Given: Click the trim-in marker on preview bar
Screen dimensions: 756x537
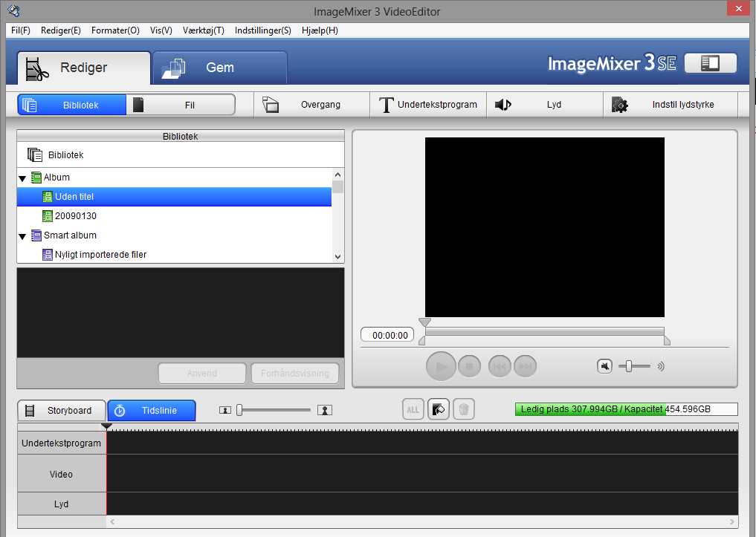Looking at the screenshot, I should point(422,341).
